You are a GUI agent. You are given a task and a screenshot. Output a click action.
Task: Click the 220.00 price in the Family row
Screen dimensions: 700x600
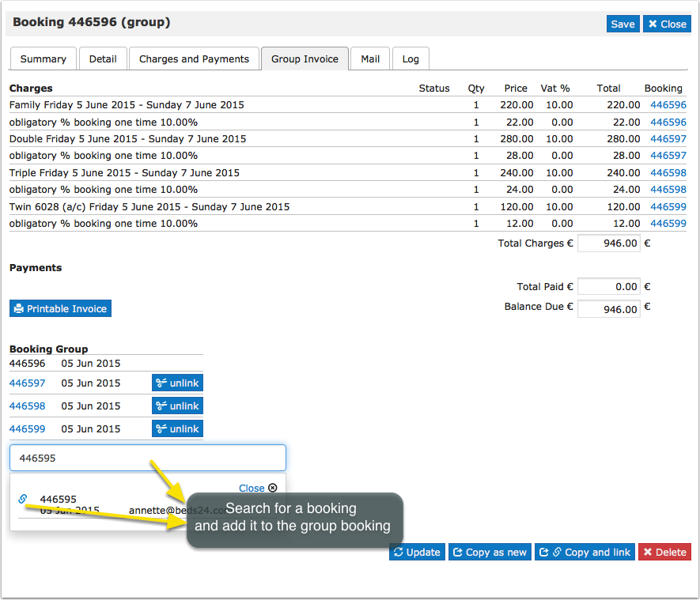[x=516, y=105]
